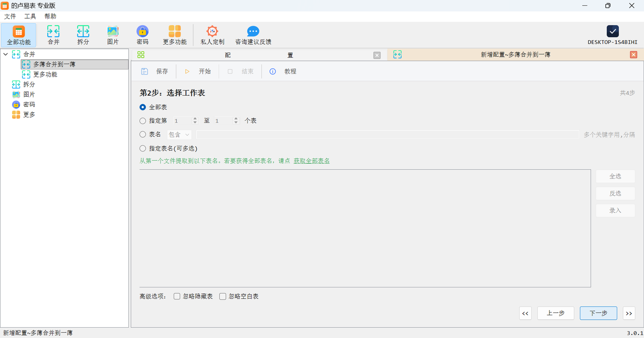Click the 结束 stop icon
The width and height of the screenshot is (644, 338).
(x=230, y=72)
